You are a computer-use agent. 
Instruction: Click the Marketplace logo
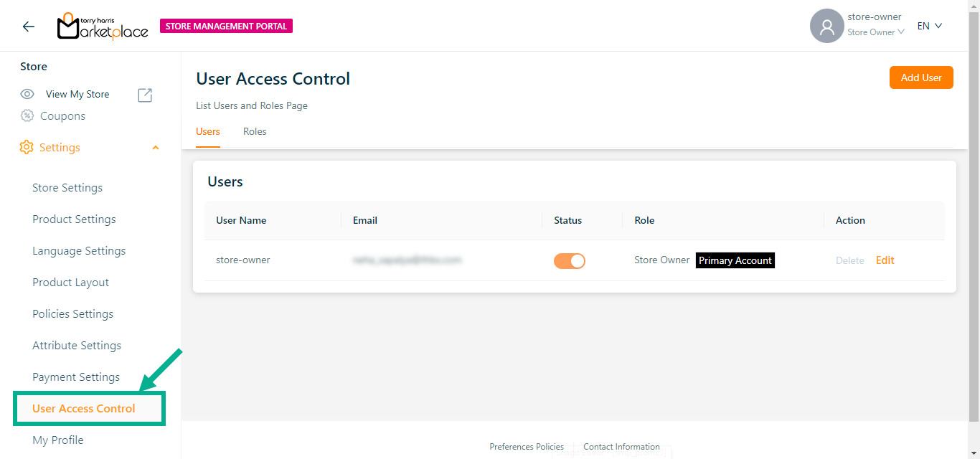pos(103,27)
